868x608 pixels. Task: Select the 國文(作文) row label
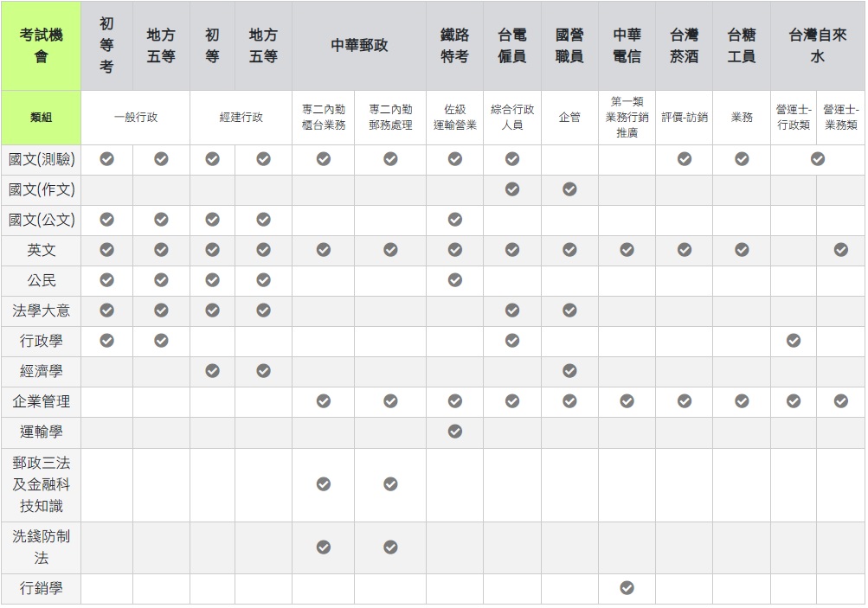tap(41, 189)
